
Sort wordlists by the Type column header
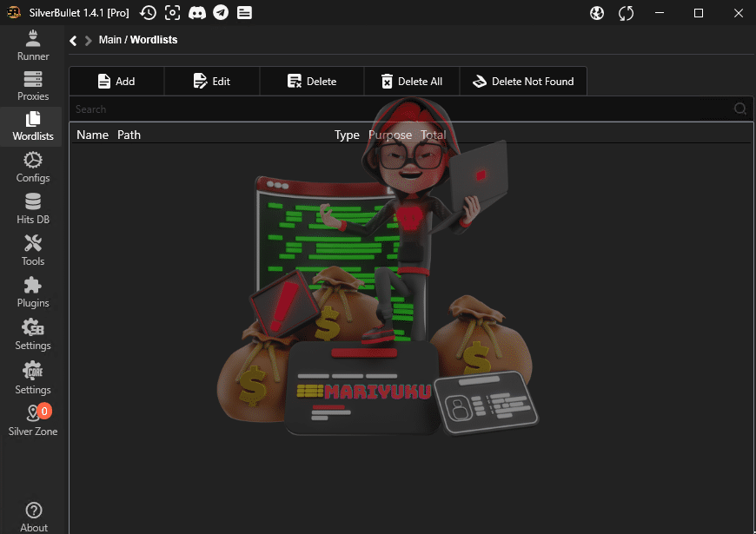click(347, 135)
